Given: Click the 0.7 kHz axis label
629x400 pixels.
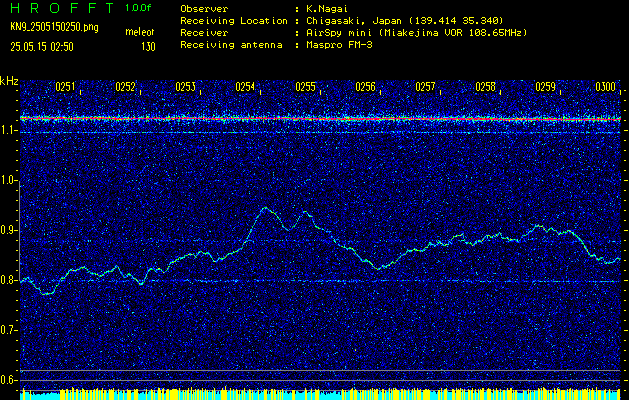Looking at the screenshot, I should [8, 330].
